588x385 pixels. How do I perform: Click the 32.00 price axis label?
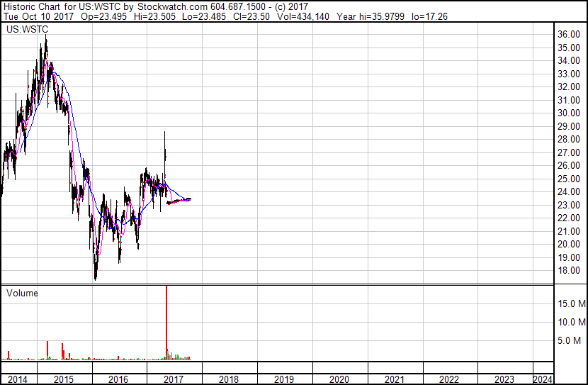(x=569, y=87)
